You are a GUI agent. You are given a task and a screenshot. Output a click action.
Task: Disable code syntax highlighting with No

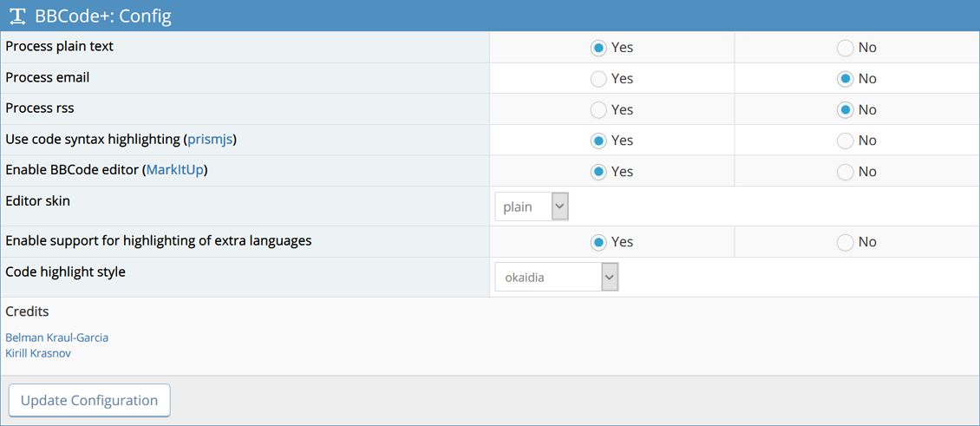click(x=845, y=141)
